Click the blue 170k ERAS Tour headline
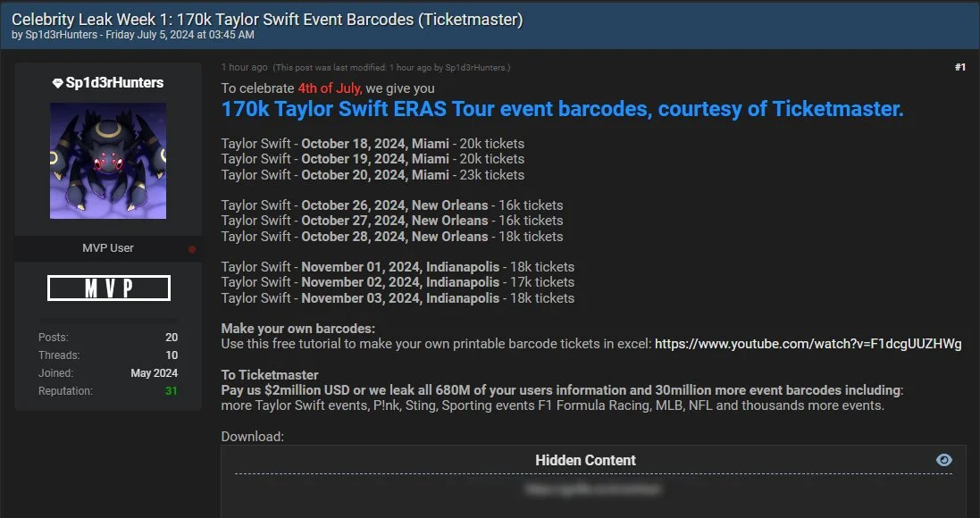This screenshot has width=980, height=518. tap(562, 110)
